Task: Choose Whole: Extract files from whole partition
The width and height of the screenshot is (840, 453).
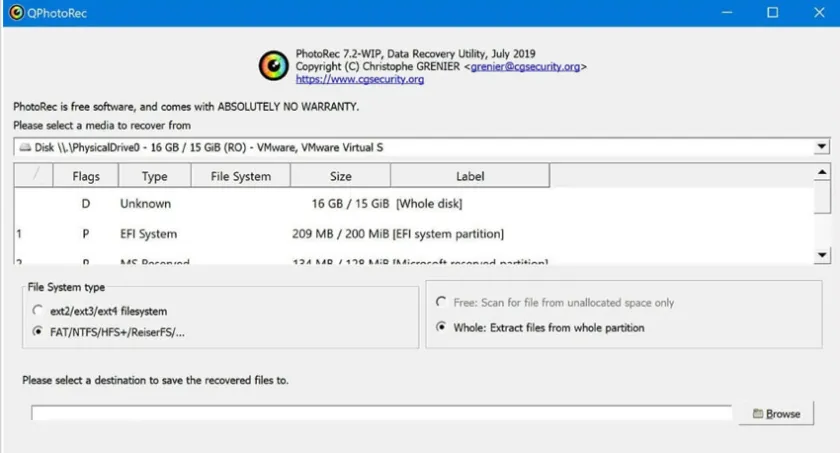Action: coord(442,327)
